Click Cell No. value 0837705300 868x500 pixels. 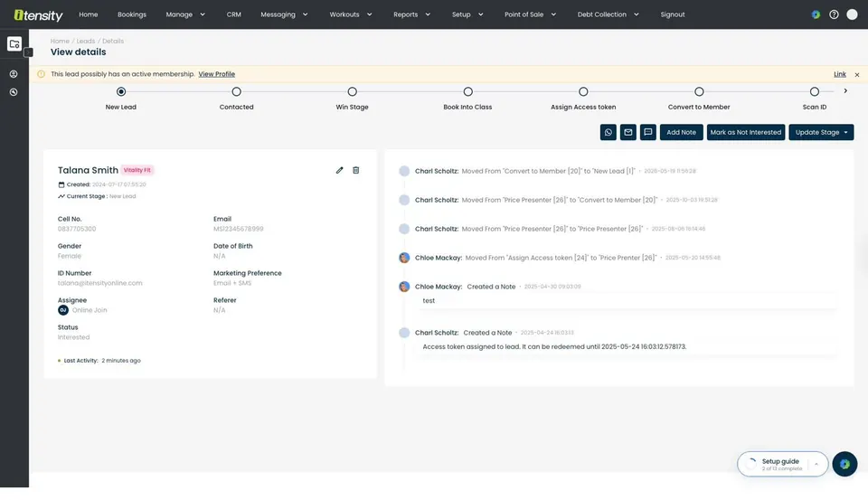pos(76,229)
